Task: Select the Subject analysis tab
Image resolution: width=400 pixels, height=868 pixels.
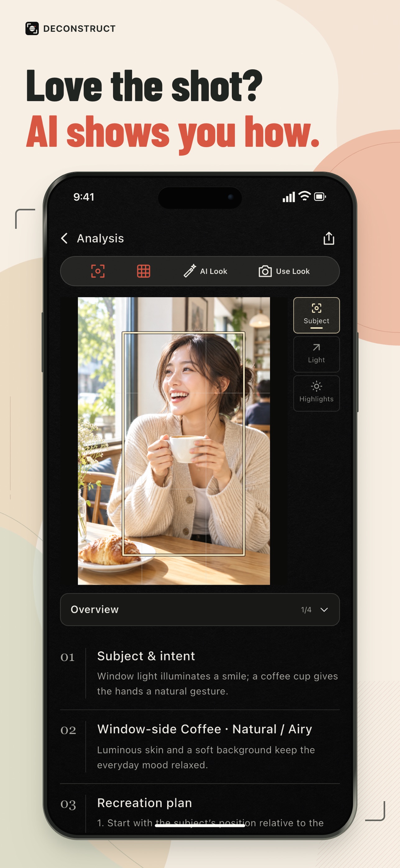Action: pyautogui.click(x=316, y=315)
